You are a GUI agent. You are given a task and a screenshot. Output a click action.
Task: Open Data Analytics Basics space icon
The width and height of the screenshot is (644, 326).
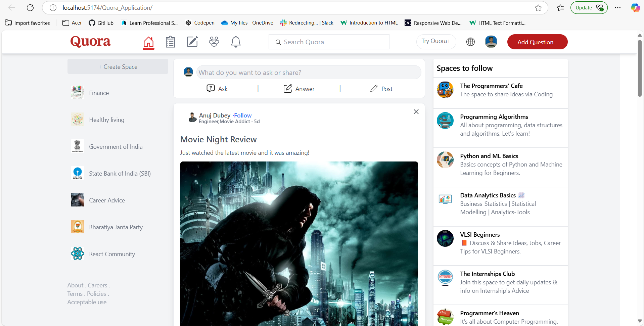coord(445,199)
